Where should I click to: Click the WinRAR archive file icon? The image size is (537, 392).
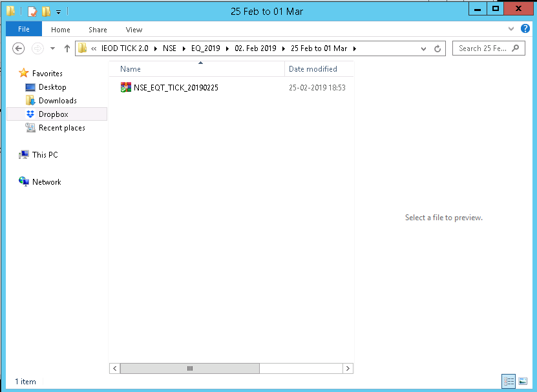[126, 87]
